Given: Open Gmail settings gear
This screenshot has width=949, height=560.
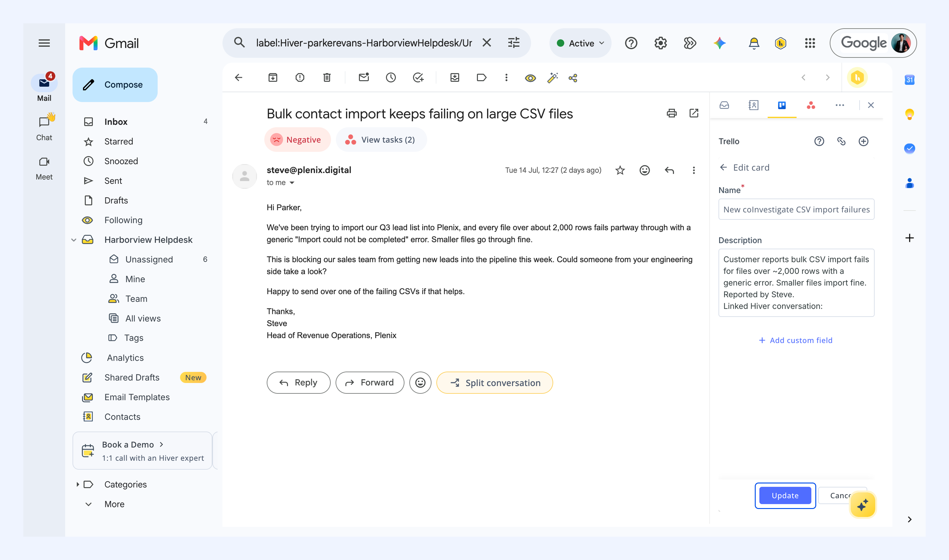Looking at the screenshot, I should click(x=660, y=43).
